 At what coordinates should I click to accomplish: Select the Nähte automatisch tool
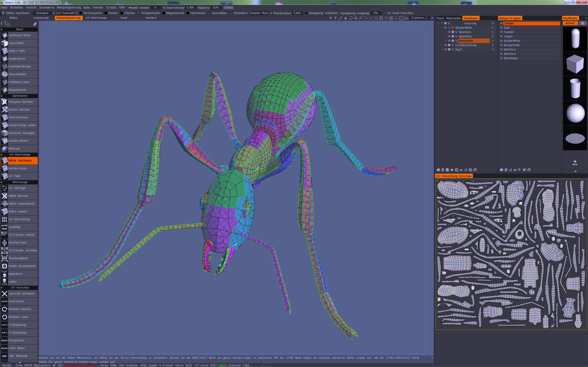pos(21,204)
